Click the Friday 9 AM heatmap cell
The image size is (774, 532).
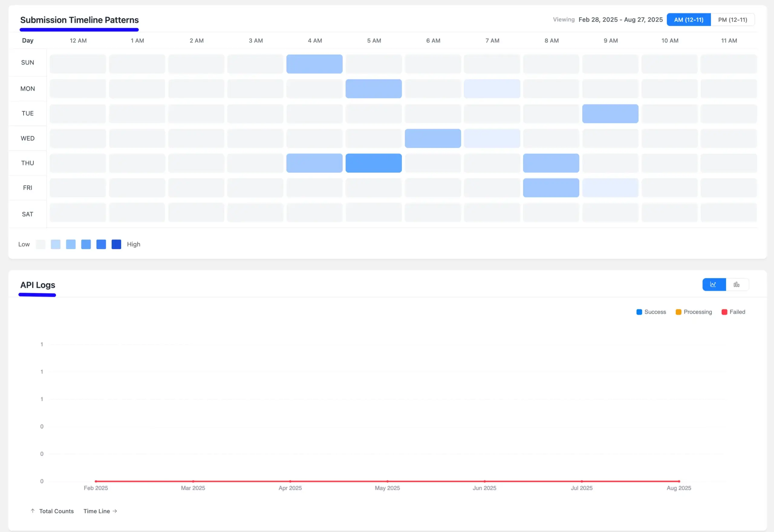[610, 188]
